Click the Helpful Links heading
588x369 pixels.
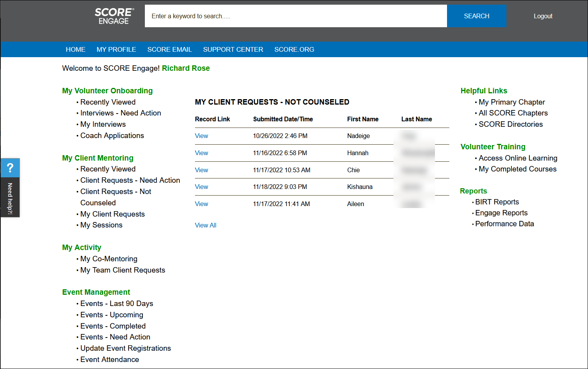point(484,91)
